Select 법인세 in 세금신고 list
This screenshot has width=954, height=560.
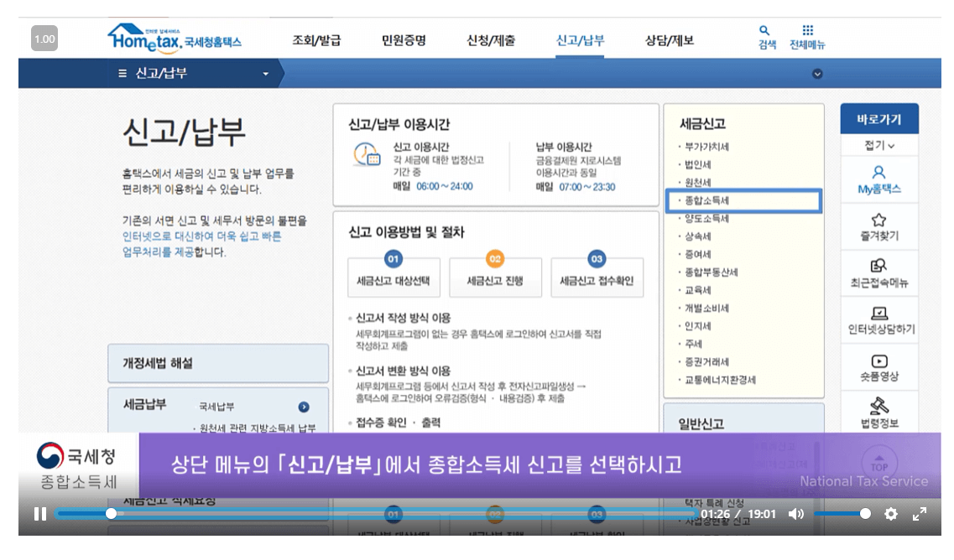[698, 165]
